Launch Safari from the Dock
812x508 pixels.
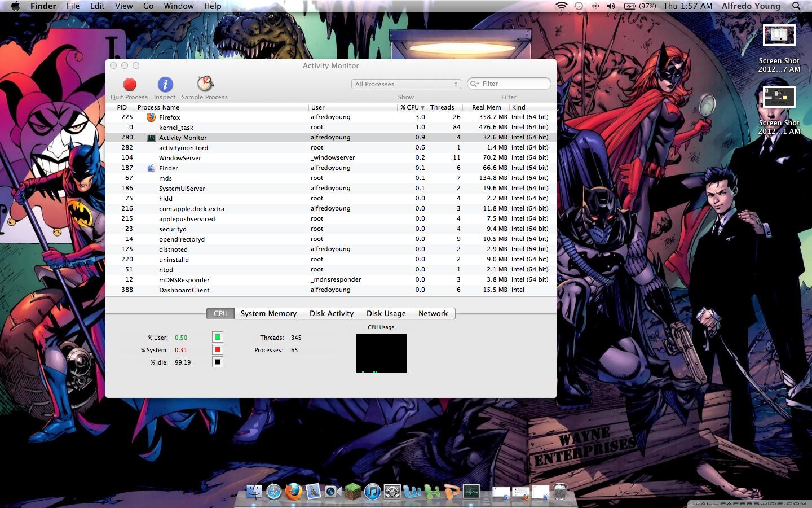(274, 492)
